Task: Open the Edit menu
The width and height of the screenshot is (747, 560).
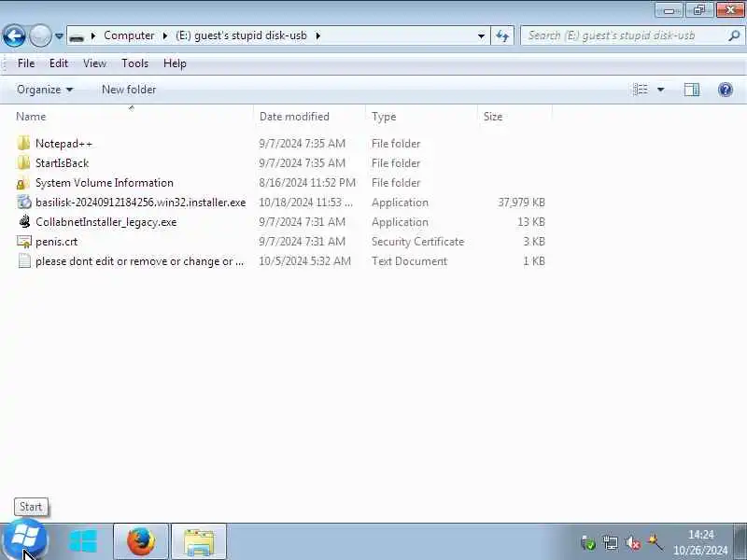Action: [x=59, y=63]
